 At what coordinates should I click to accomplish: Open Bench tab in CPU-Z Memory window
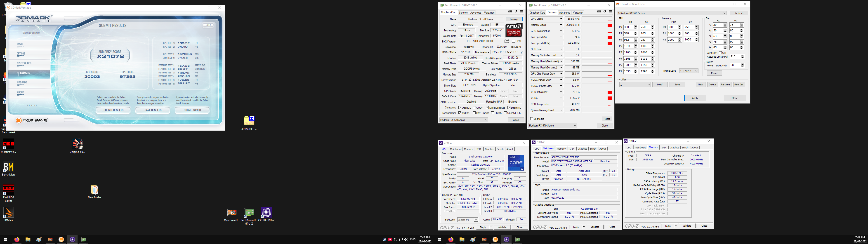(685, 148)
